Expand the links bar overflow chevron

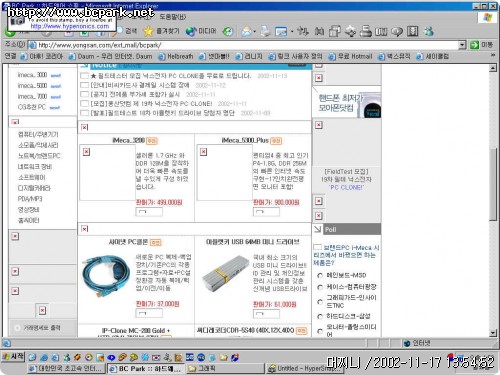click(493, 55)
